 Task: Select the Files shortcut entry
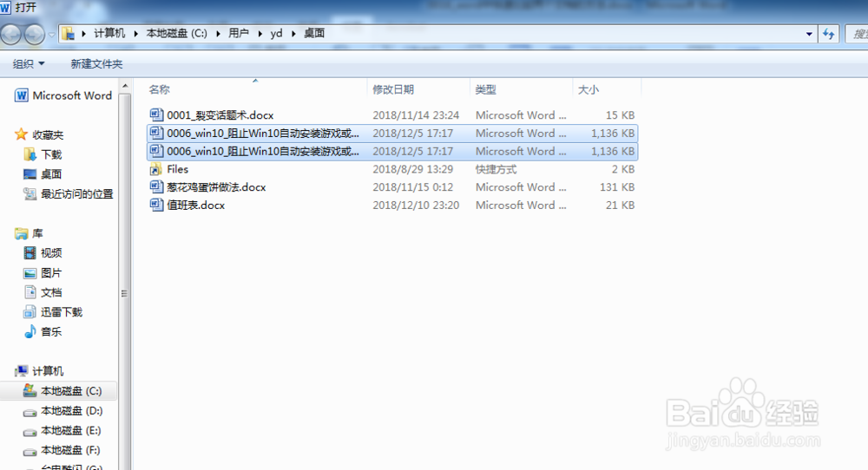tap(178, 169)
